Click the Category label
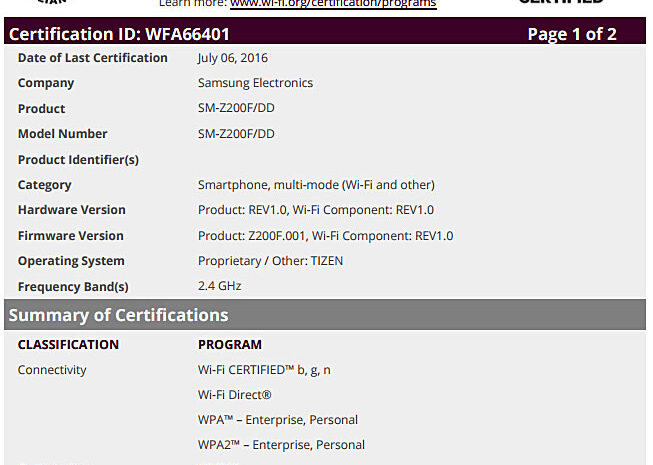653x465 pixels. [45, 185]
